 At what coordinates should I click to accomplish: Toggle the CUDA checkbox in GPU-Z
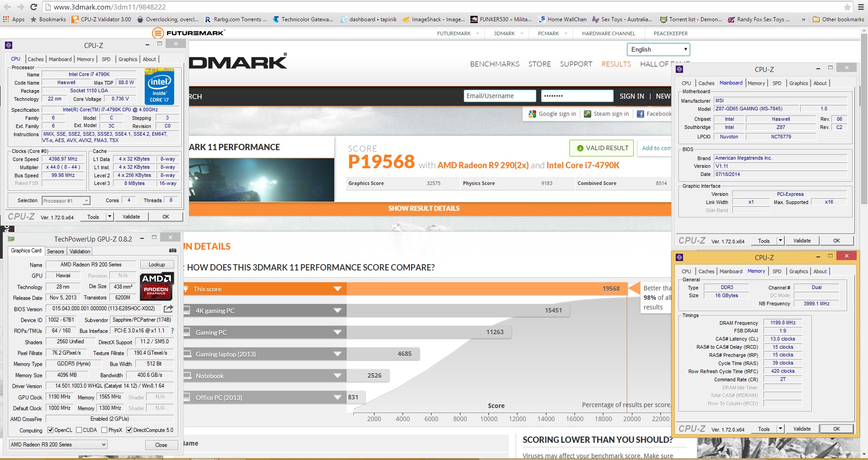pyautogui.click(x=79, y=430)
